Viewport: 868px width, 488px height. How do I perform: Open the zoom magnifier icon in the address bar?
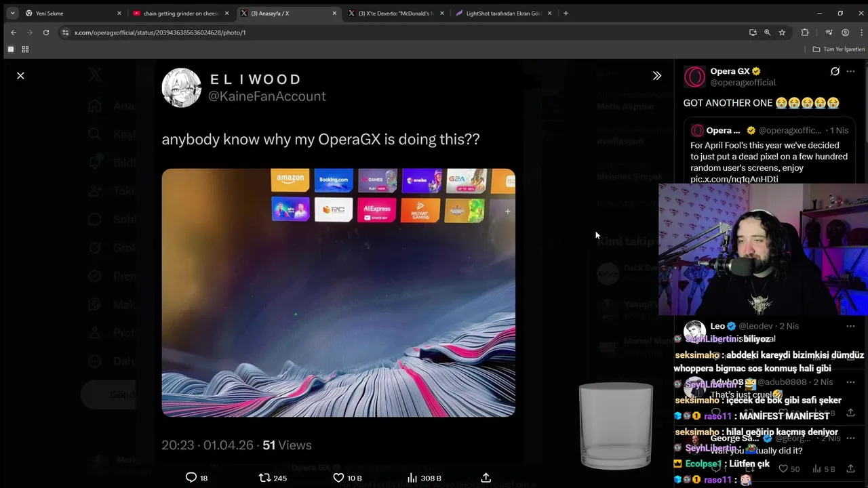point(768,33)
